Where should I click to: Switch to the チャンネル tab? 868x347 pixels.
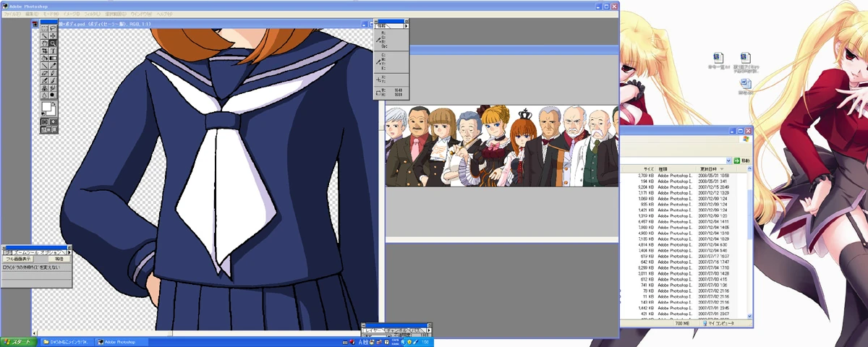(397, 330)
